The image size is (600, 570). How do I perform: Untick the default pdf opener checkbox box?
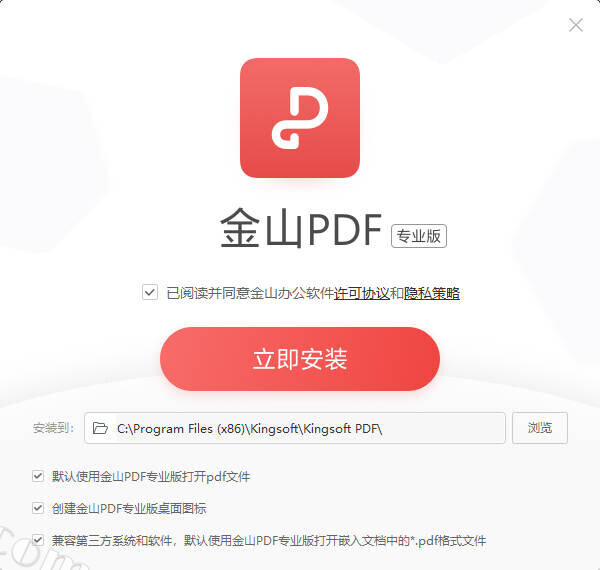click(38, 476)
